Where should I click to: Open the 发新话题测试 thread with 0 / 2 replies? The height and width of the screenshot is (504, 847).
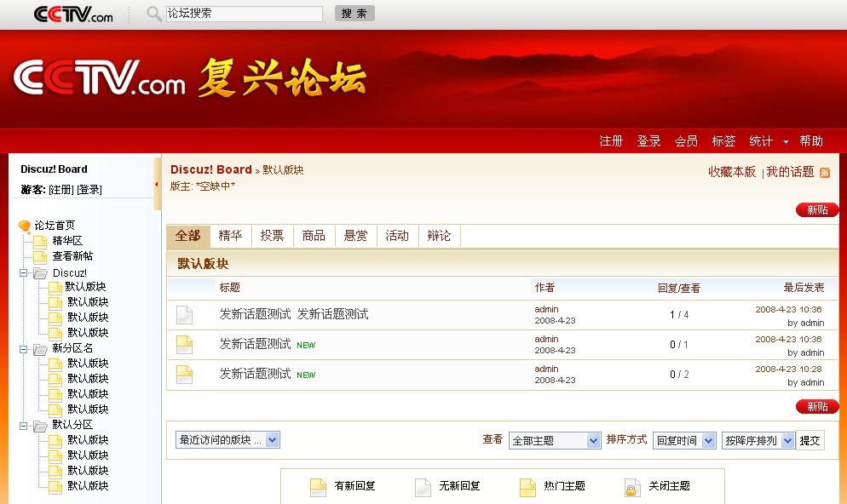point(255,374)
